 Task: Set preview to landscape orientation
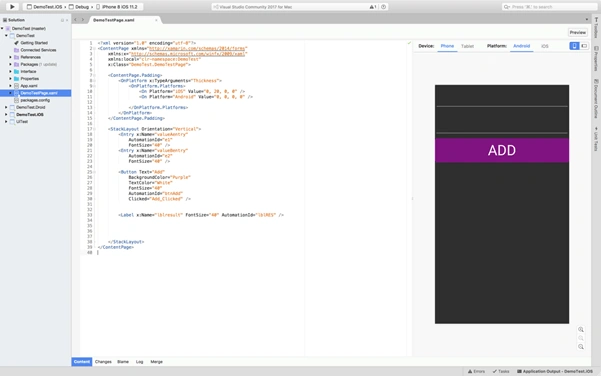pyautogui.click(x=584, y=46)
